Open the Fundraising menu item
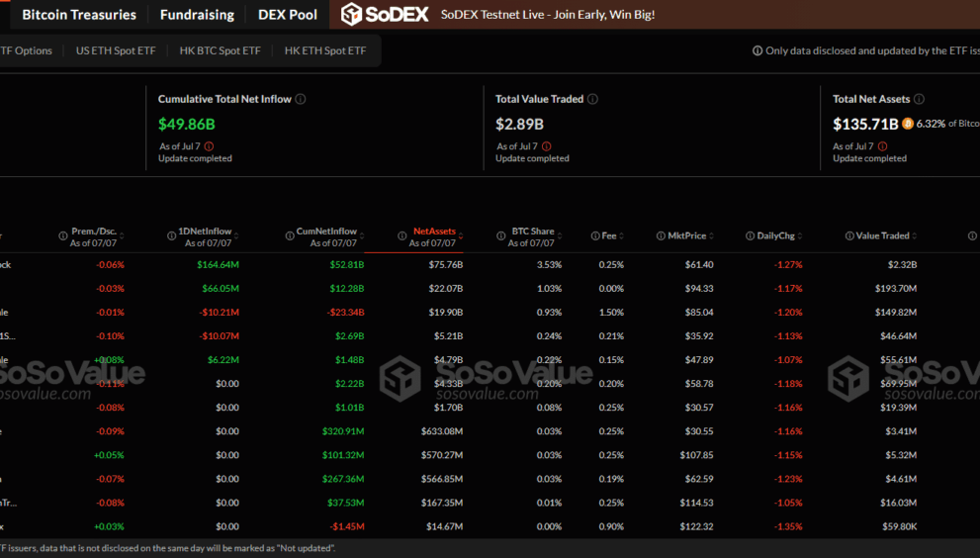Image resolution: width=980 pixels, height=558 pixels. [197, 15]
